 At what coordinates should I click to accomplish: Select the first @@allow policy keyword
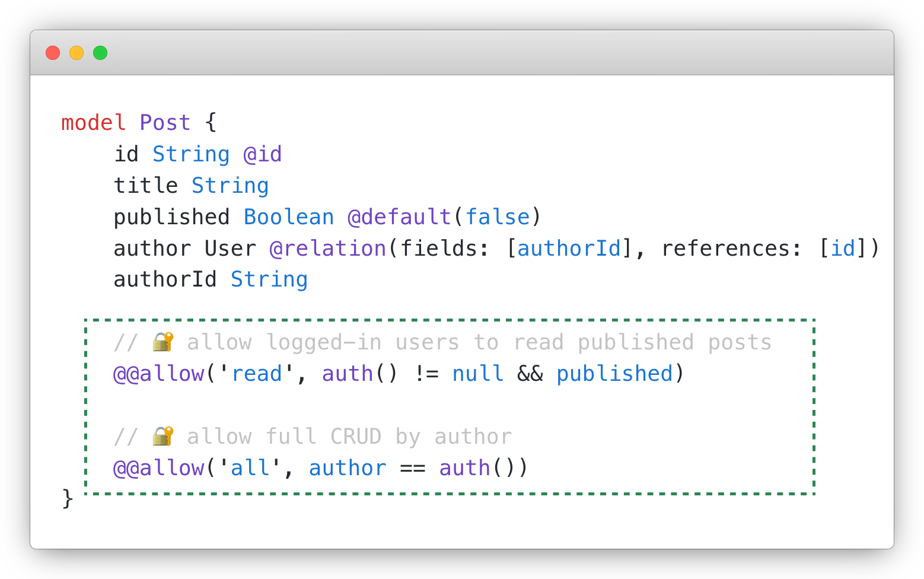pyautogui.click(x=158, y=374)
